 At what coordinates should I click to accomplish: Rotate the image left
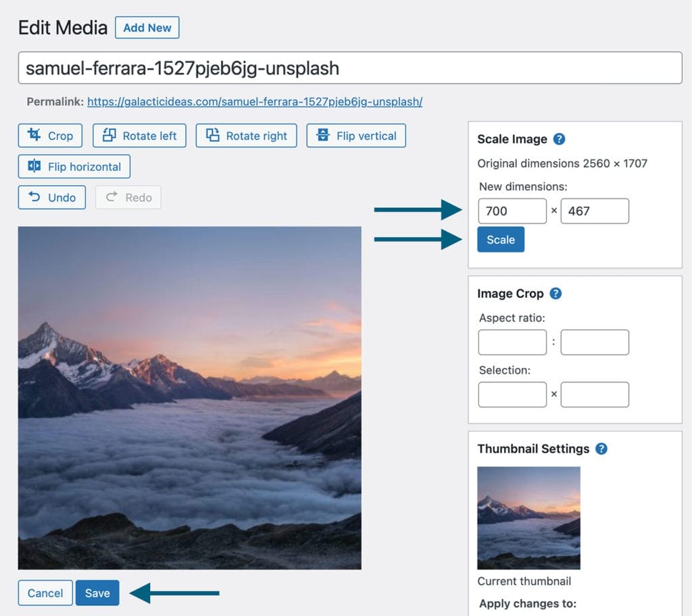coord(139,135)
